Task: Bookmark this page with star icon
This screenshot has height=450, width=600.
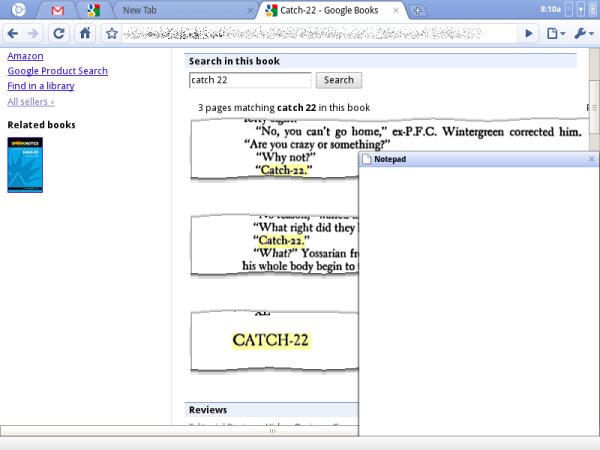Action: (x=111, y=34)
